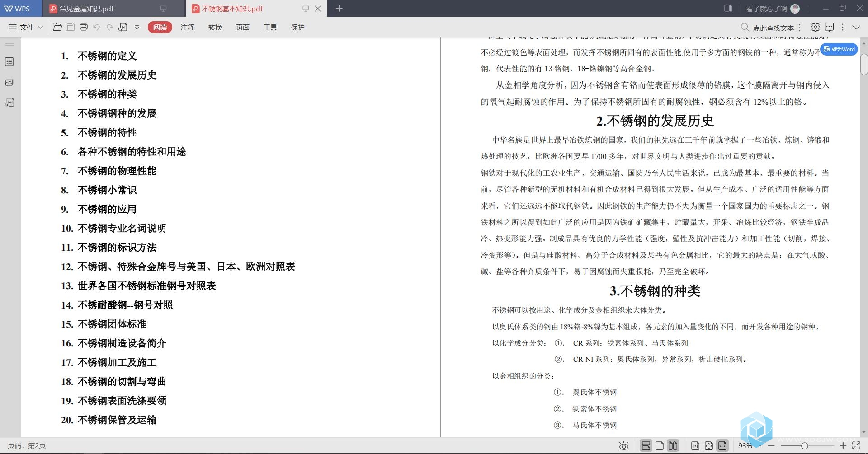
Task: Open search options (three dots beside search)
Action: (800, 28)
